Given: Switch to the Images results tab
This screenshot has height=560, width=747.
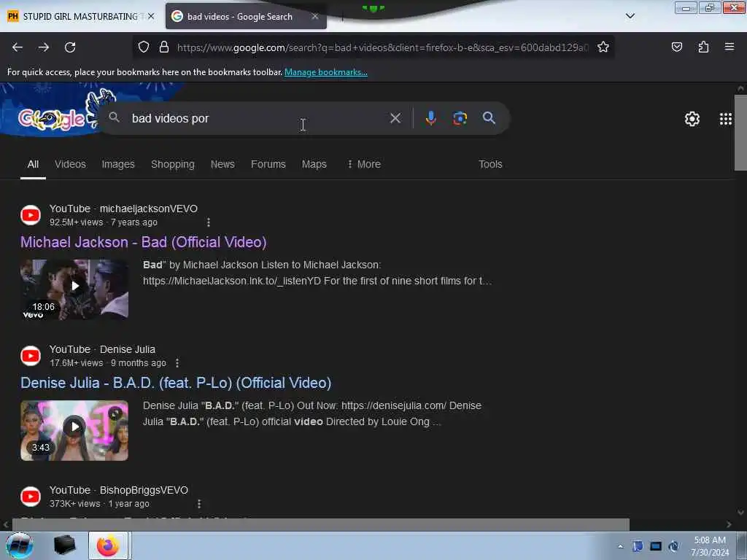Looking at the screenshot, I should 118,164.
